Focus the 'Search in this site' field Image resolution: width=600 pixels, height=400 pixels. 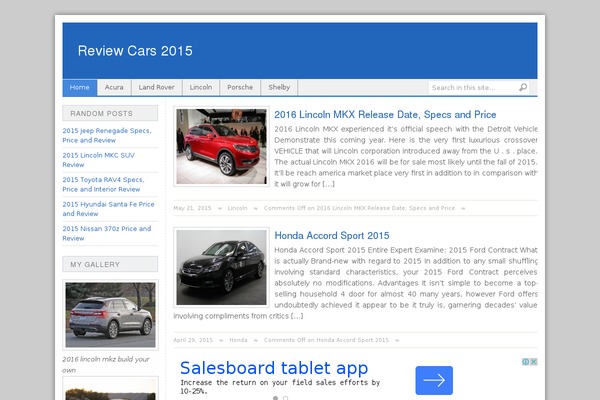(x=473, y=88)
